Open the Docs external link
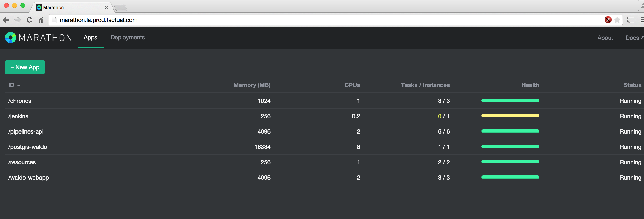This screenshot has width=644, height=219. pyautogui.click(x=634, y=38)
